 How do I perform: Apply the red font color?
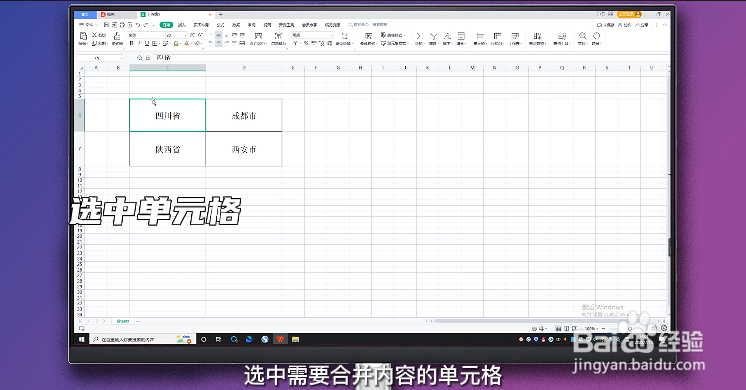click(x=186, y=43)
